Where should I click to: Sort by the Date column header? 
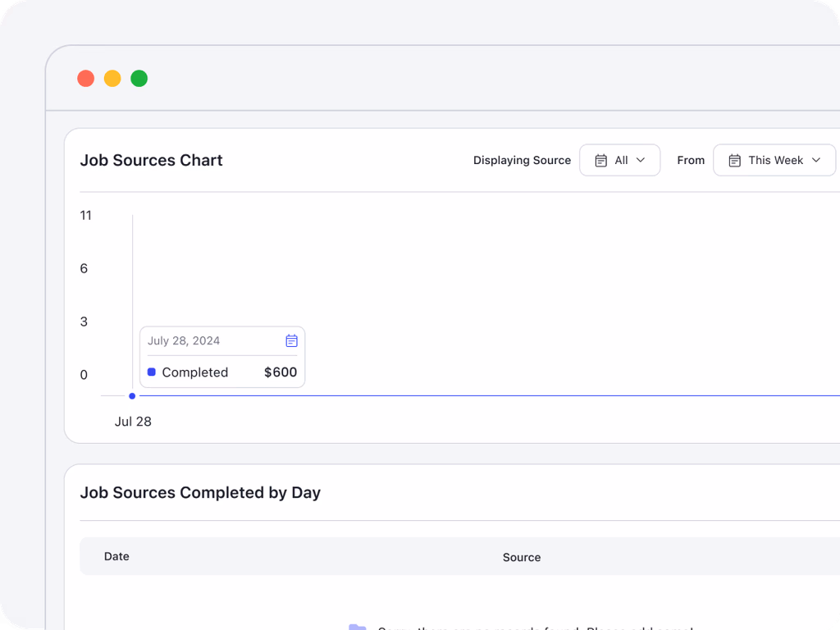116,556
